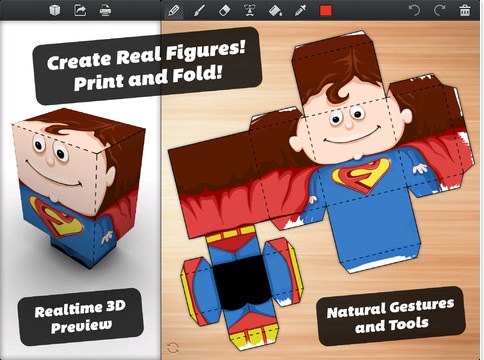Select the Paintbrush tool
The image size is (484, 360).
coord(199,11)
